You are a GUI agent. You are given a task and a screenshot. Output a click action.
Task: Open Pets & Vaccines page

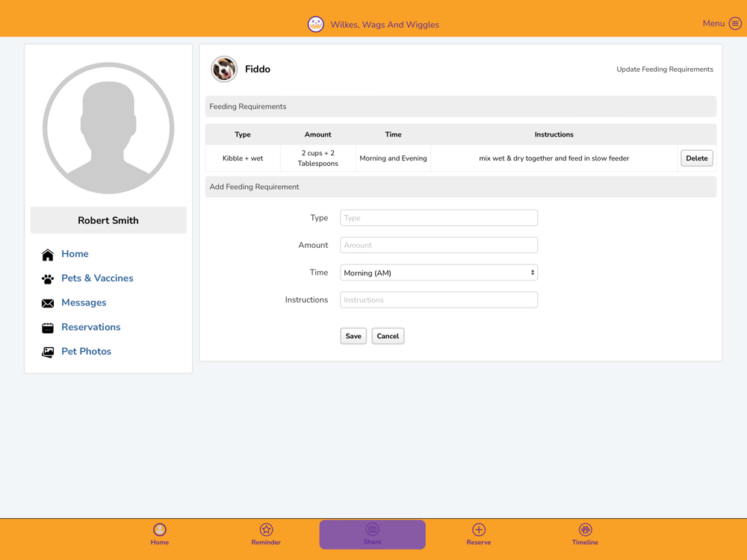(97, 278)
